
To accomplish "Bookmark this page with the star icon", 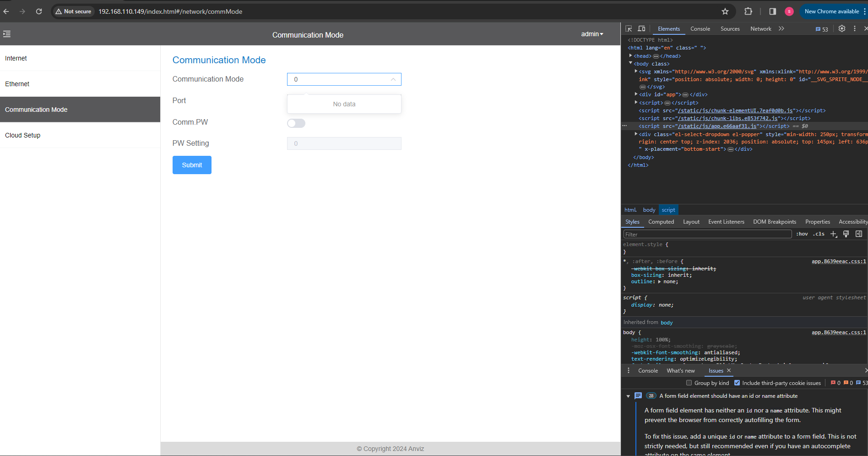I will 725,11.
